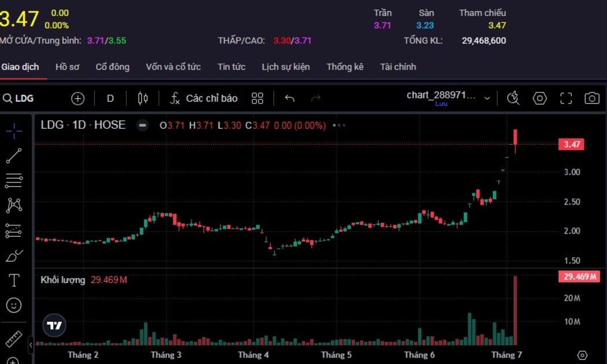Image resolution: width=607 pixels, height=364 pixels.
Task: Take a chart snapshot with camera icon
Action: point(591,98)
